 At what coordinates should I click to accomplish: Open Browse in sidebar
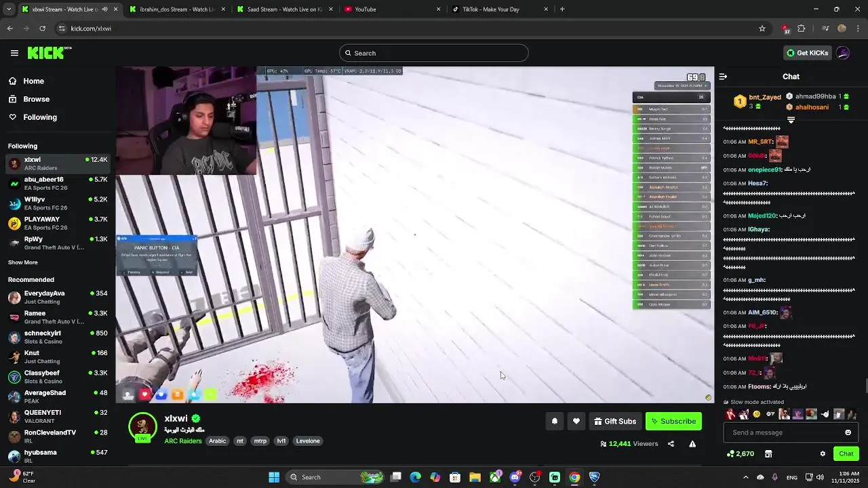coord(28,99)
